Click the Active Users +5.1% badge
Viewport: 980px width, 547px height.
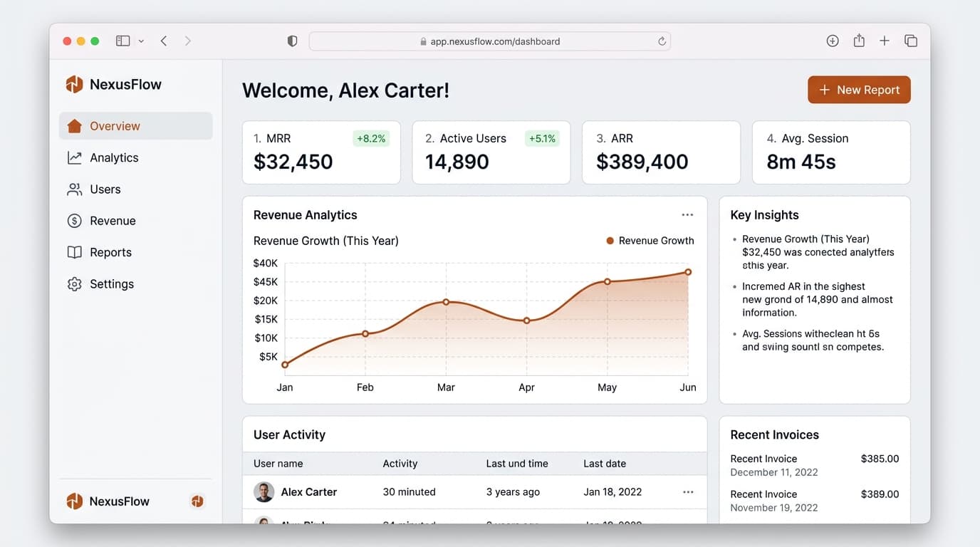(542, 138)
